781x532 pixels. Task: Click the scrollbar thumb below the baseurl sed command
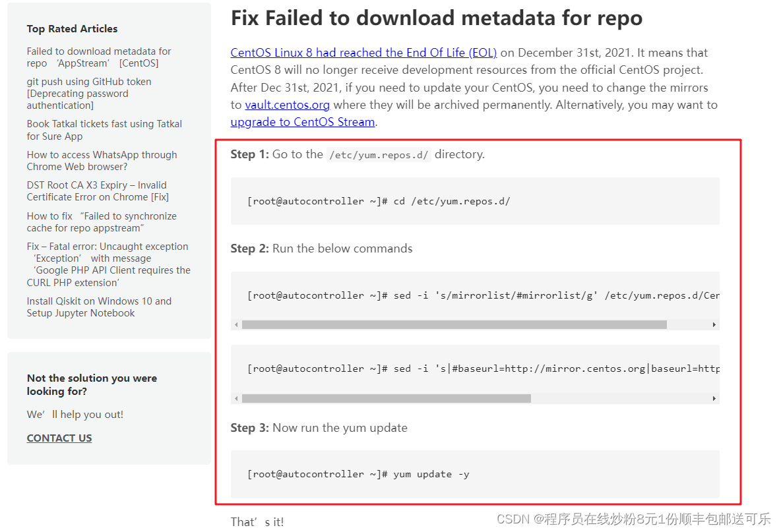387,398
